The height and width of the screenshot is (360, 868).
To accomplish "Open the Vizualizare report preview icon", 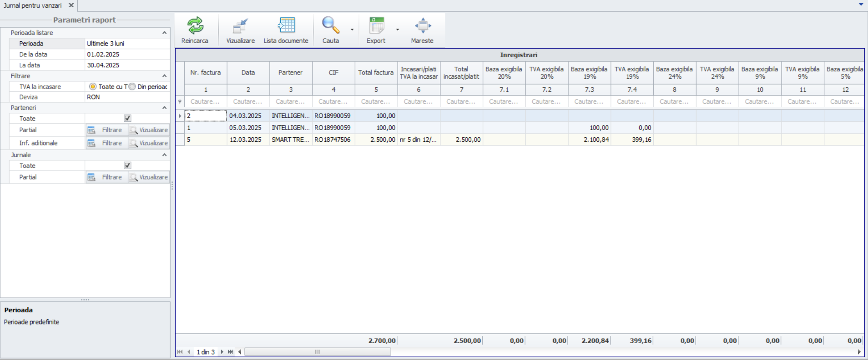I will click(x=240, y=26).
